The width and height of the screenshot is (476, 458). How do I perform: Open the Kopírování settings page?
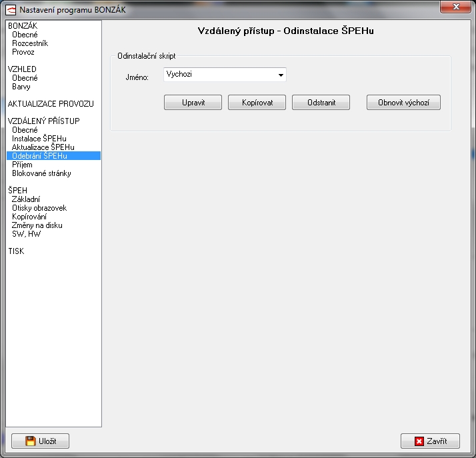pyautogui.click(x=29, y=217)
